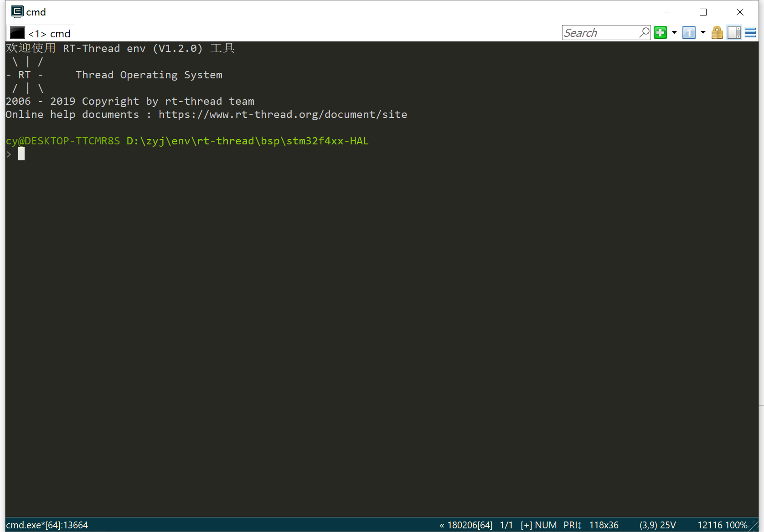Maximize the cmd window
This screenshot has height=532, width=764.
[x=703, y=12]
